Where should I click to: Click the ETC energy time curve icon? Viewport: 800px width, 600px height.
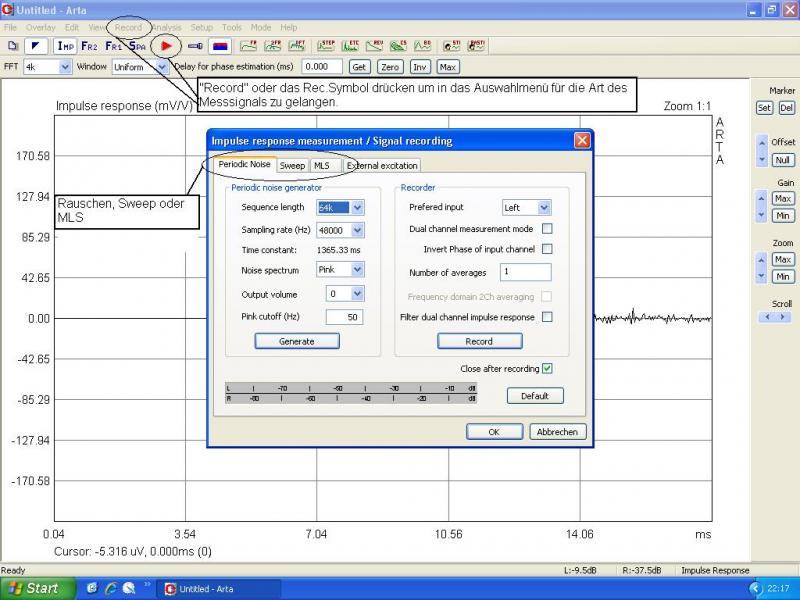(351, 46)
